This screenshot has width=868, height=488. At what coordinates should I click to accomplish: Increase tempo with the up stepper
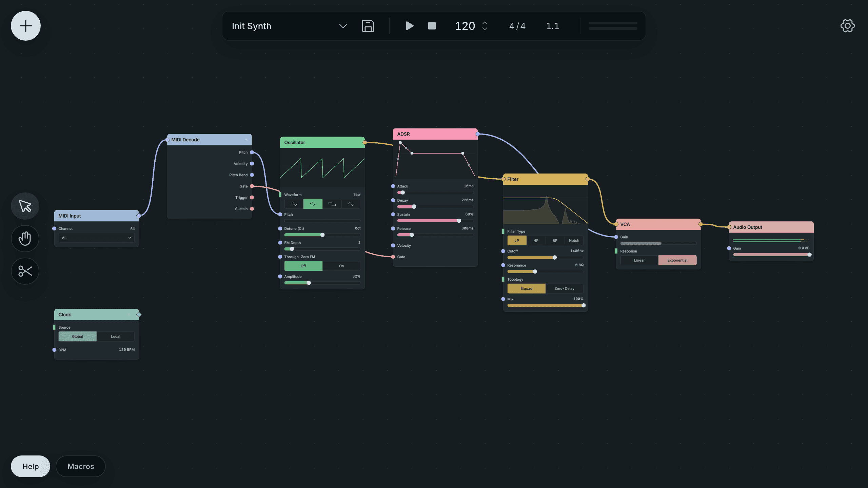tap(485, 23)
